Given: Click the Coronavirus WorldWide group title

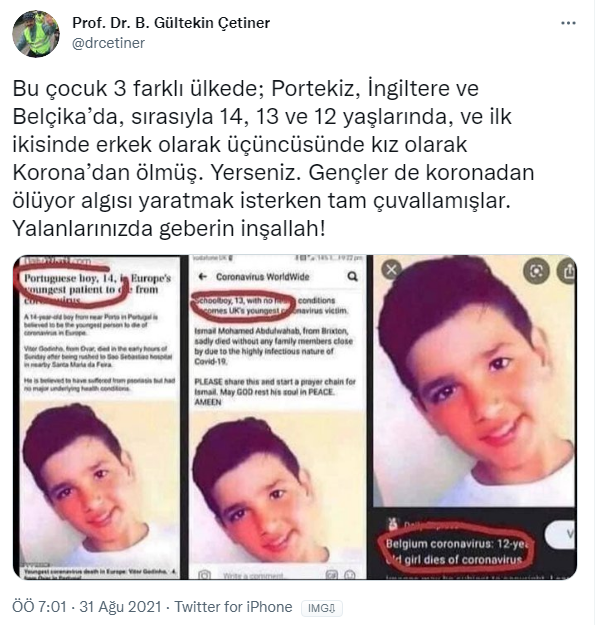Looking at the screenshot, I should point(263,277).
